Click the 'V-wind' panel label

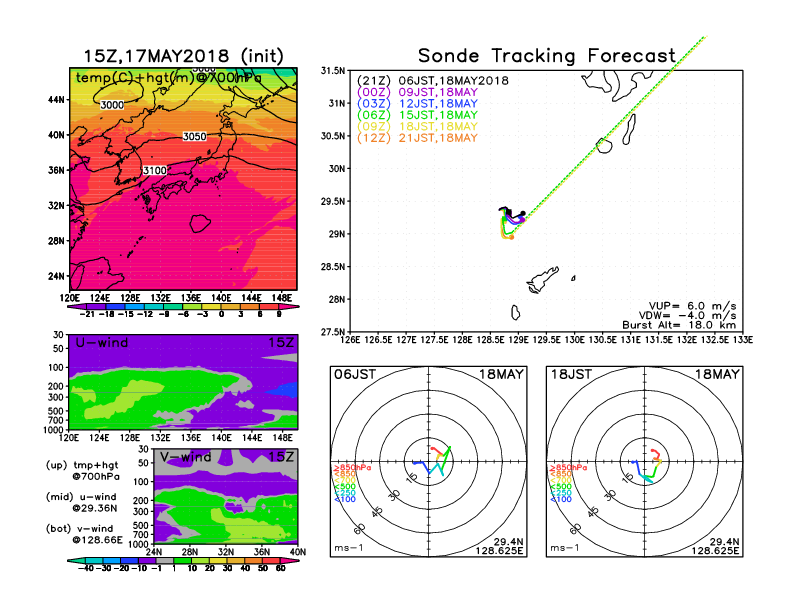186,457
